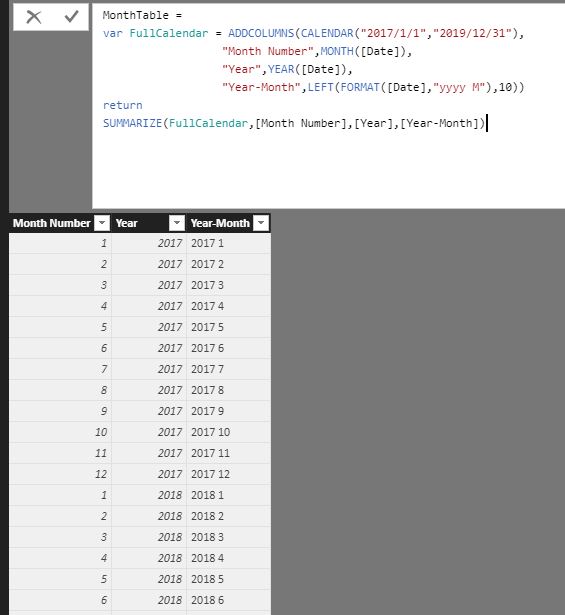Click the YEAR function in the formula

tap(281, 69)
